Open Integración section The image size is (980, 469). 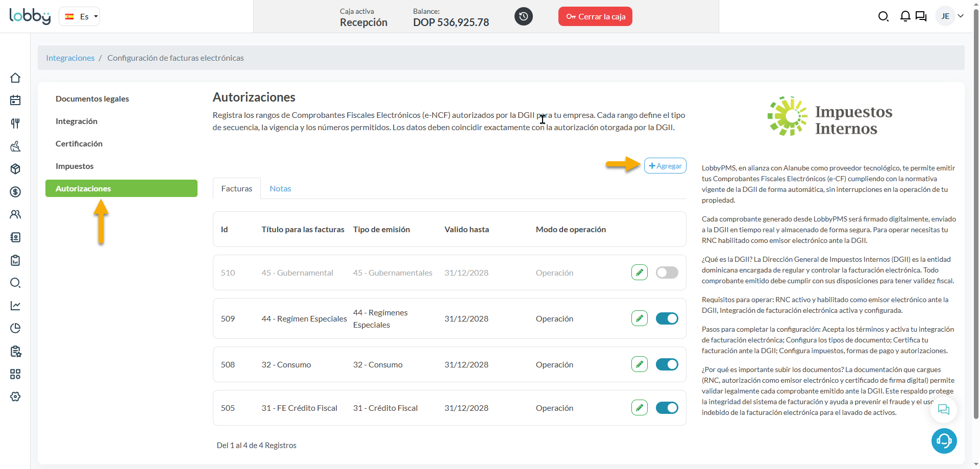pos(77,121)
